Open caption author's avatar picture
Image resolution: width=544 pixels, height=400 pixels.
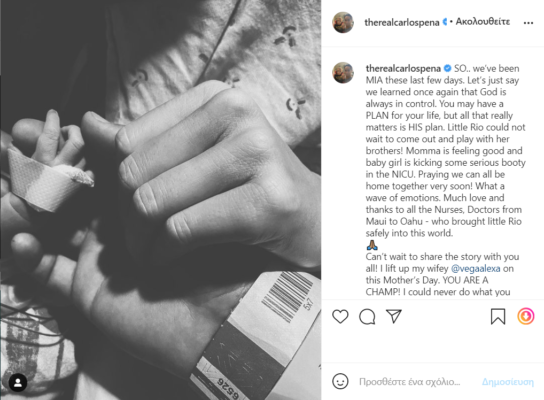pyautogui.click(x=343, y=73)
